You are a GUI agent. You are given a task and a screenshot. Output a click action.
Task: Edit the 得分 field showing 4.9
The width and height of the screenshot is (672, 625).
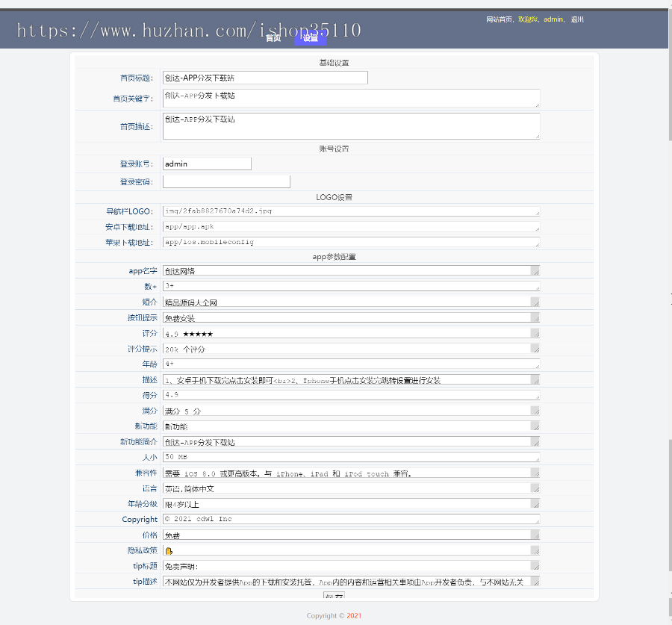tap(351, 395)
